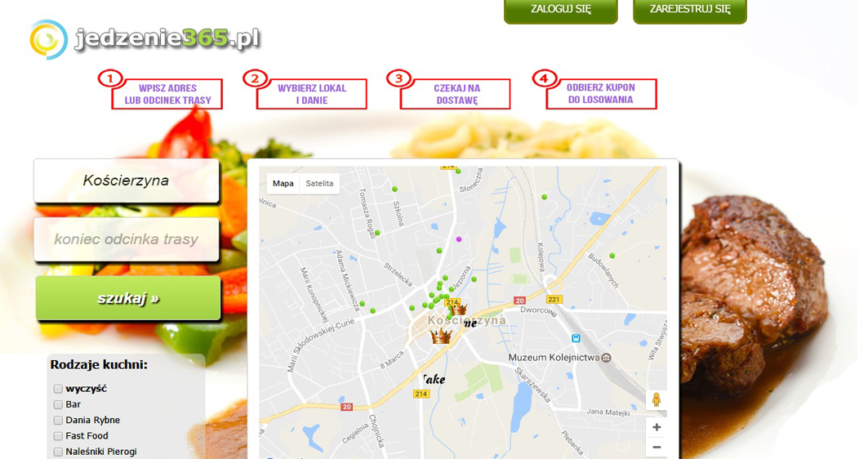Enable the Bar cuisine checkbox
Image resolution: width=868 pixels, height=459 pixels.
[x=58, y=405]
